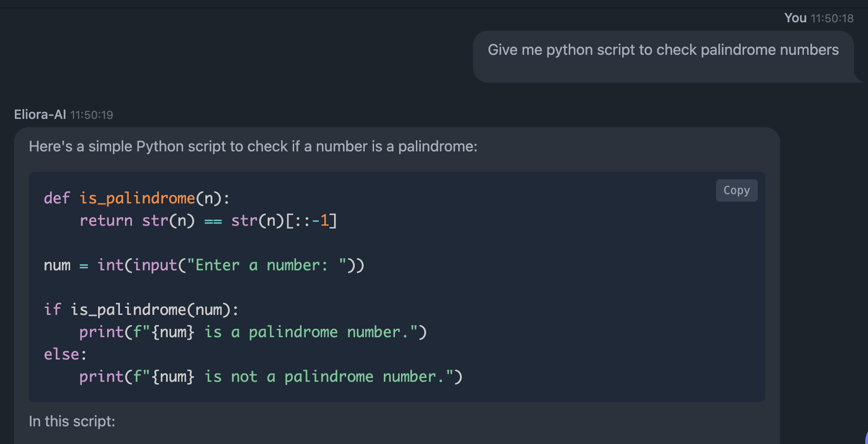Click the 'return str(n) == str(n)[::-1]' line

(208, 221)
